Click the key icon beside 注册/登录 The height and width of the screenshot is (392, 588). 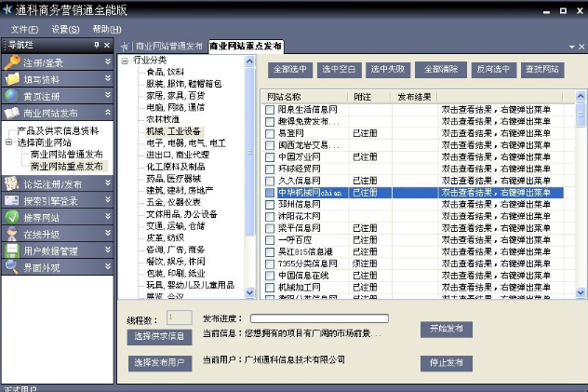11,62
